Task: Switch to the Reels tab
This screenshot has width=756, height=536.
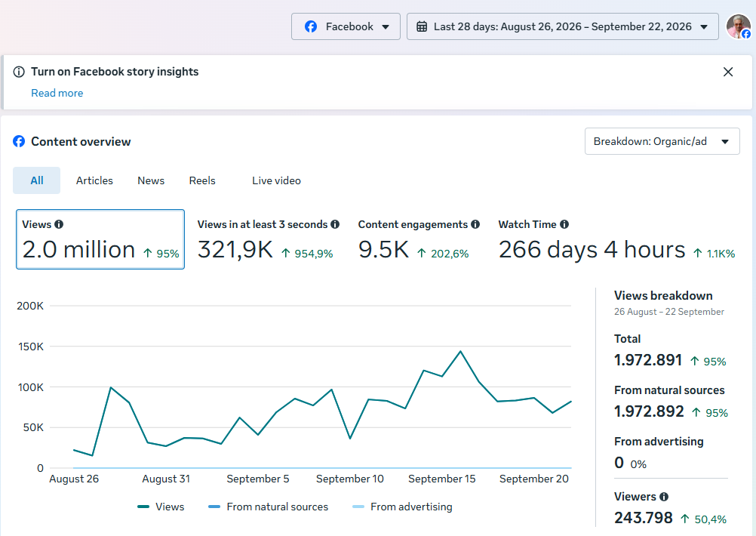Action: (202, 180)
